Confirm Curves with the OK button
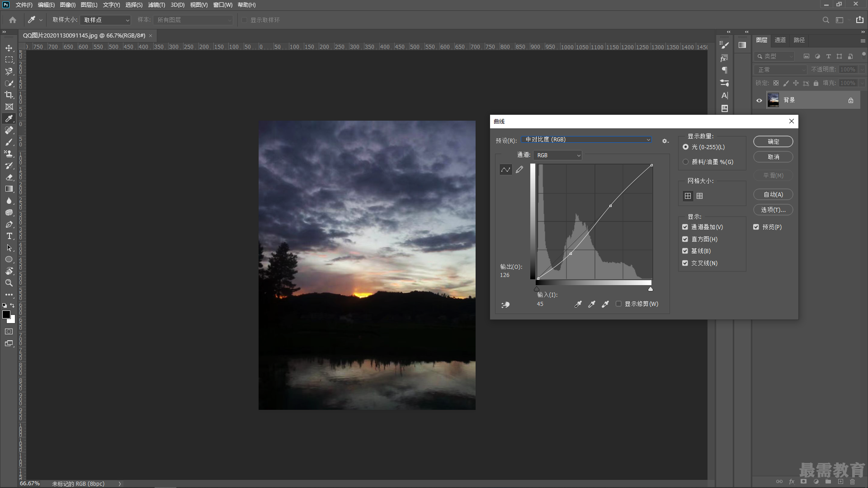Screen dimensions: 868x488 click(x=773, y=141)
